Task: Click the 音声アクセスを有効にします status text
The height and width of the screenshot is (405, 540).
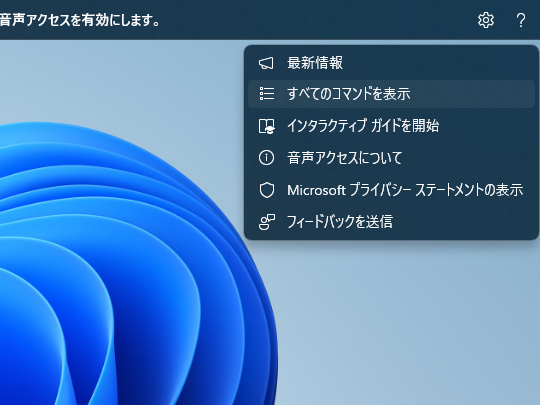Action: pos(80,20)
